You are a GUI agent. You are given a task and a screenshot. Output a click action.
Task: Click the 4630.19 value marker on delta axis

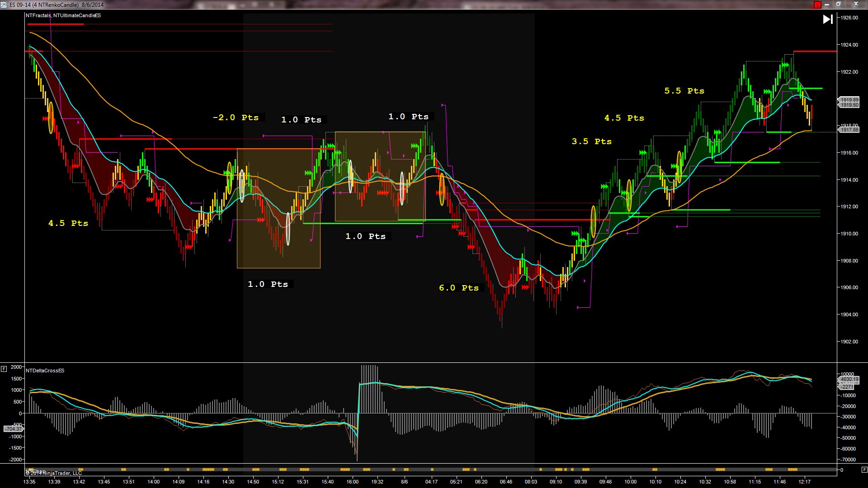[849, 380]
